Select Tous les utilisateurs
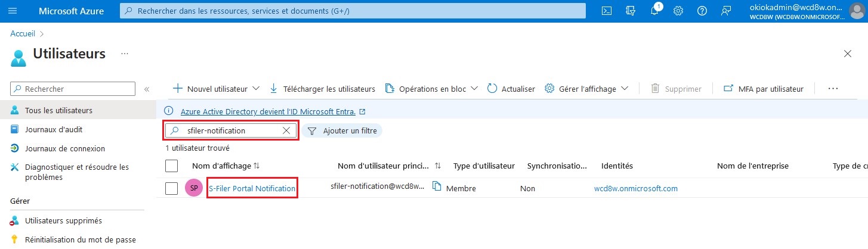This screenshot has height=249, width=868. 58,110
